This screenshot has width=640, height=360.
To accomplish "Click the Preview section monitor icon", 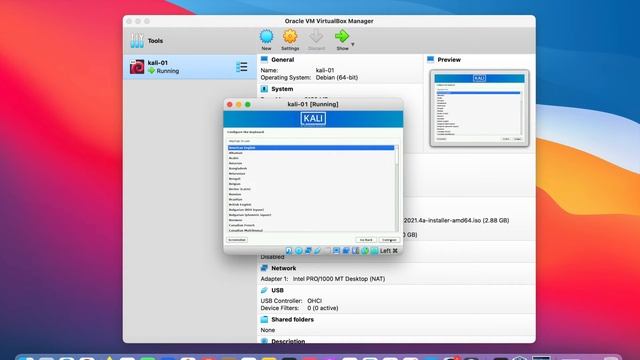I will coord(430,60).
